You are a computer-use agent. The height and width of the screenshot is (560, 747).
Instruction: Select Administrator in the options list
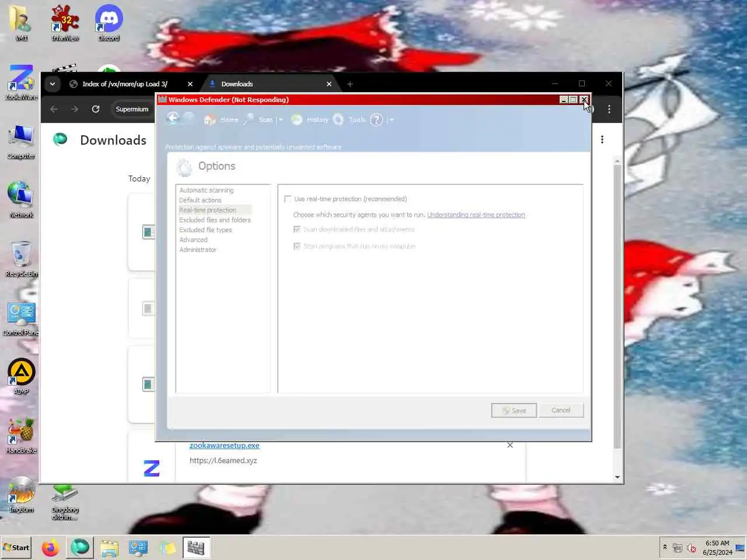(198, 250)
